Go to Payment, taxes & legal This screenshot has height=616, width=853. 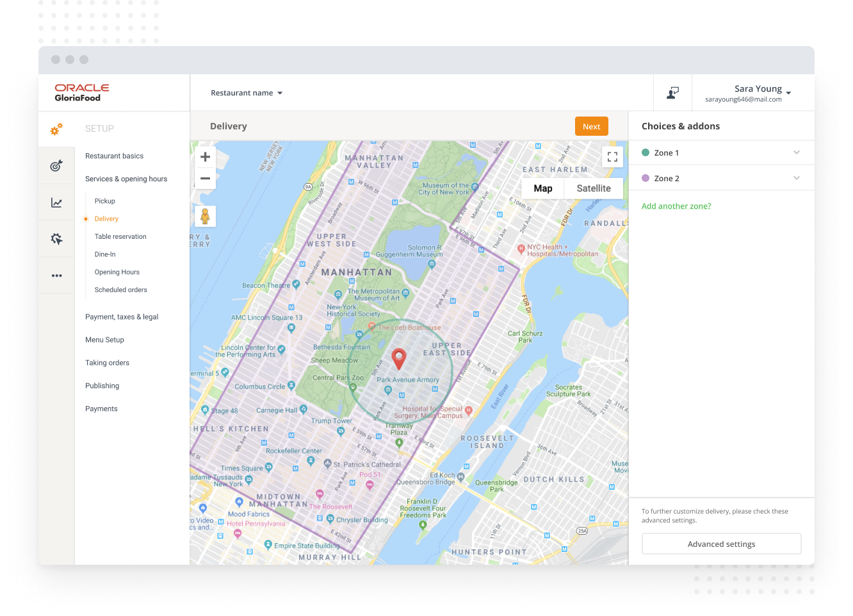(x=122, y=317)
